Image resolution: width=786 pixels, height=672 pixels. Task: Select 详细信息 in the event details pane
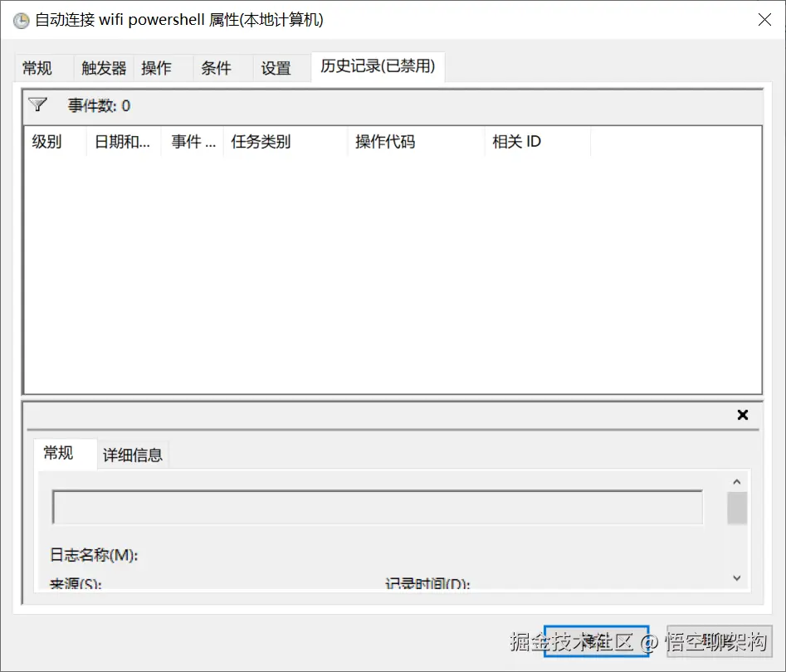(132, 455)
